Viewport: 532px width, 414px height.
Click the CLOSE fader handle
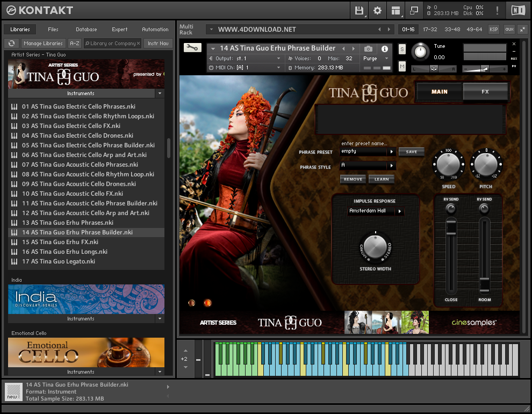pyautogui.click(x=451, y=227)
